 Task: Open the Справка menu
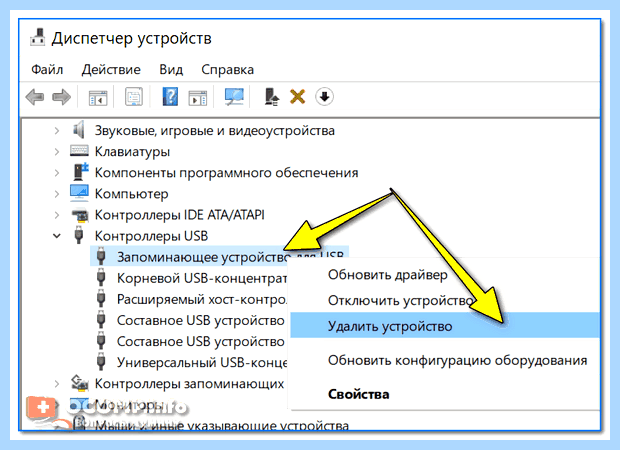point(227,70)
